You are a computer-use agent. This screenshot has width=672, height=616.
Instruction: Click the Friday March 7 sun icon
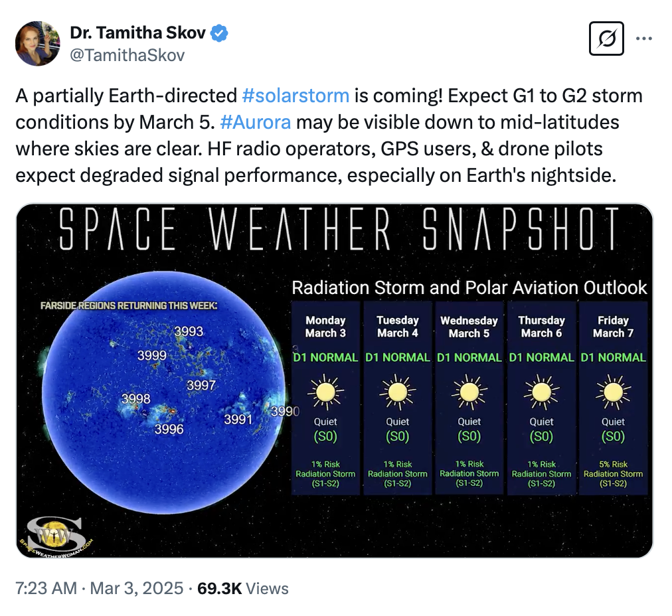click(613, 393)
